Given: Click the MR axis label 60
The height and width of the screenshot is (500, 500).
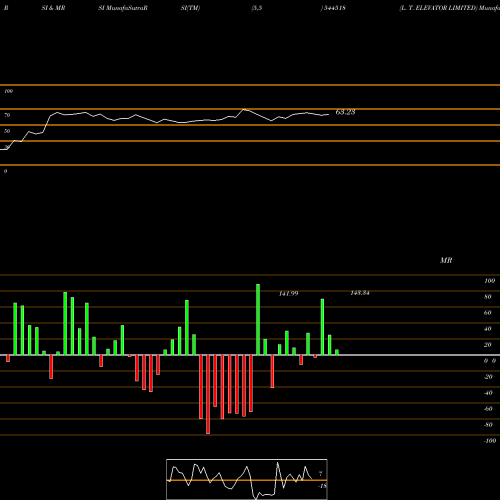Looking at the screenshot, I should pos(488,313).
